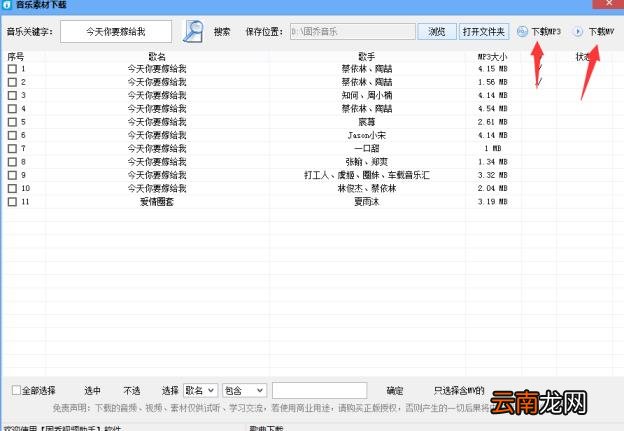Select singer 宸荨 in row 5
The width and height of the screenshot is (624, 431).
367,122
